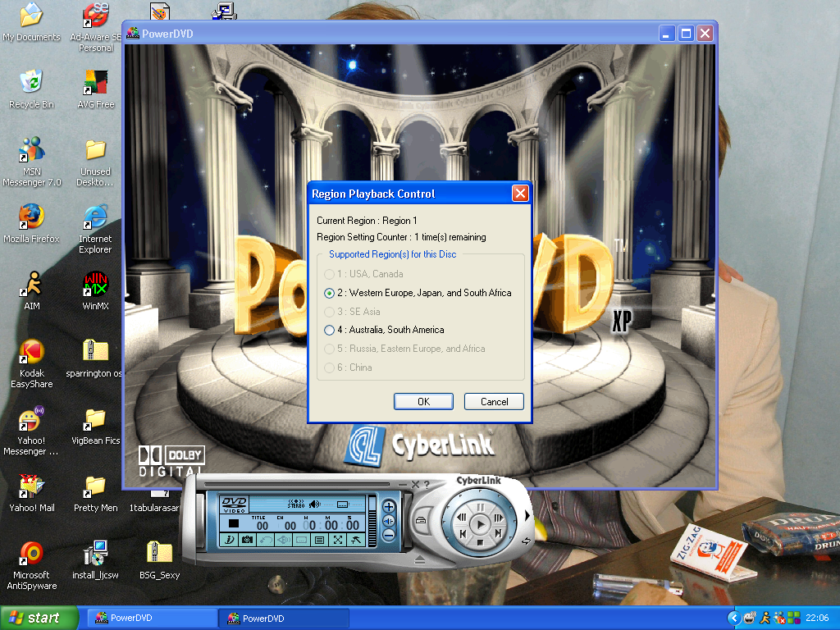This screenshot has width=840, height=630.
Task: Click the subtitle button on the panel
Action: point(302,540)
